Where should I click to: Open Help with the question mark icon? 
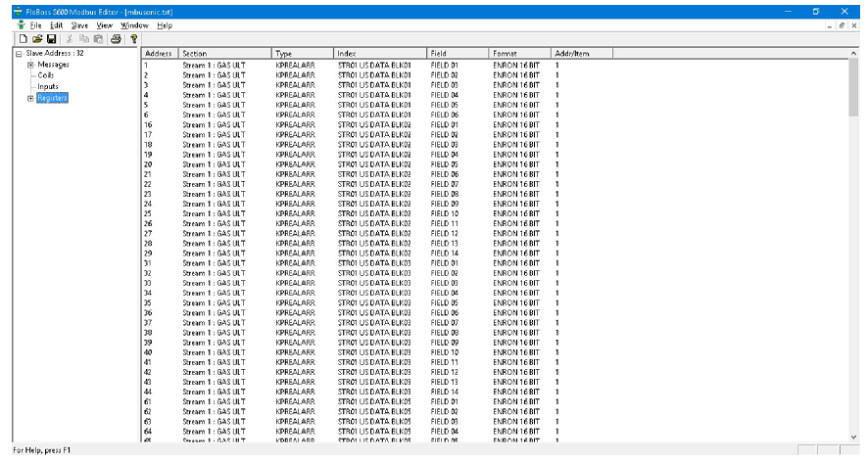click(x=133, y=39)
